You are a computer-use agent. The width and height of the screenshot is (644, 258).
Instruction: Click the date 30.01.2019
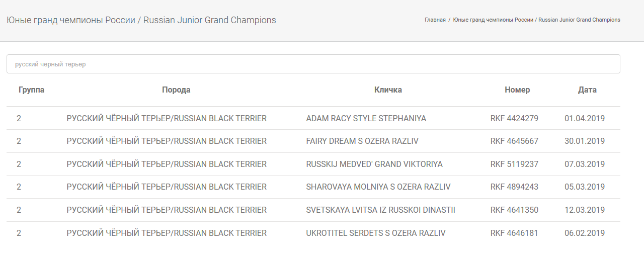[x=585, y=141]
